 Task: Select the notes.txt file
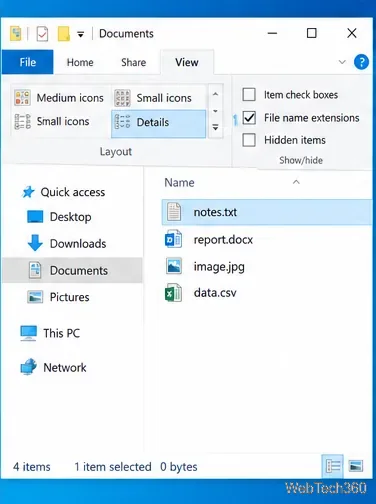coord(266,212)
